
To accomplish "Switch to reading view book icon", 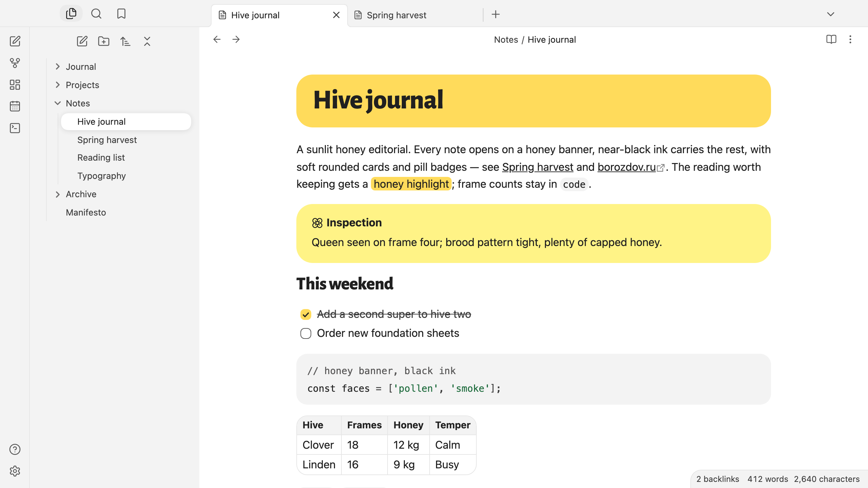I will 831,40.
